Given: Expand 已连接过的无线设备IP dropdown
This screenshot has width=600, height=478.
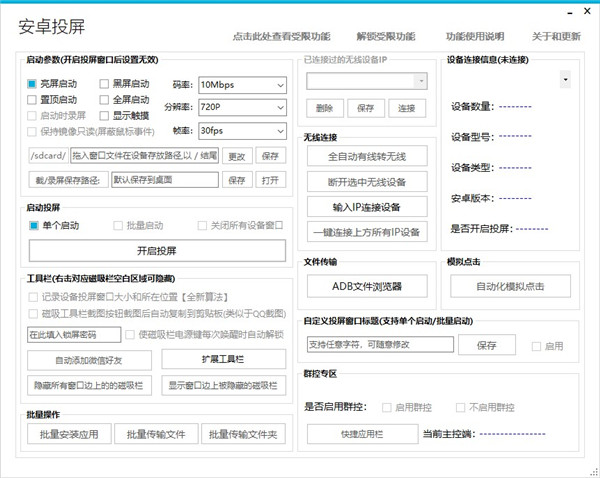Looking at the screenshot, I should [x=367, y=81].
